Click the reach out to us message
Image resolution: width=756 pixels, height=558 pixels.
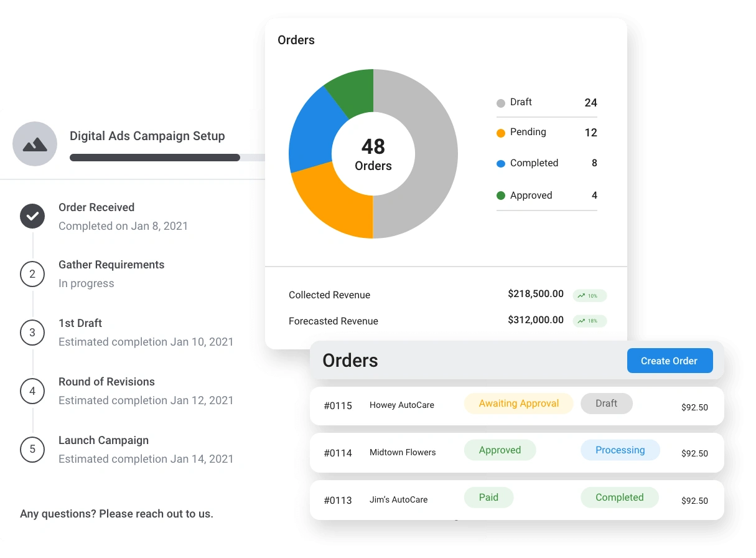tap(117, 514)
